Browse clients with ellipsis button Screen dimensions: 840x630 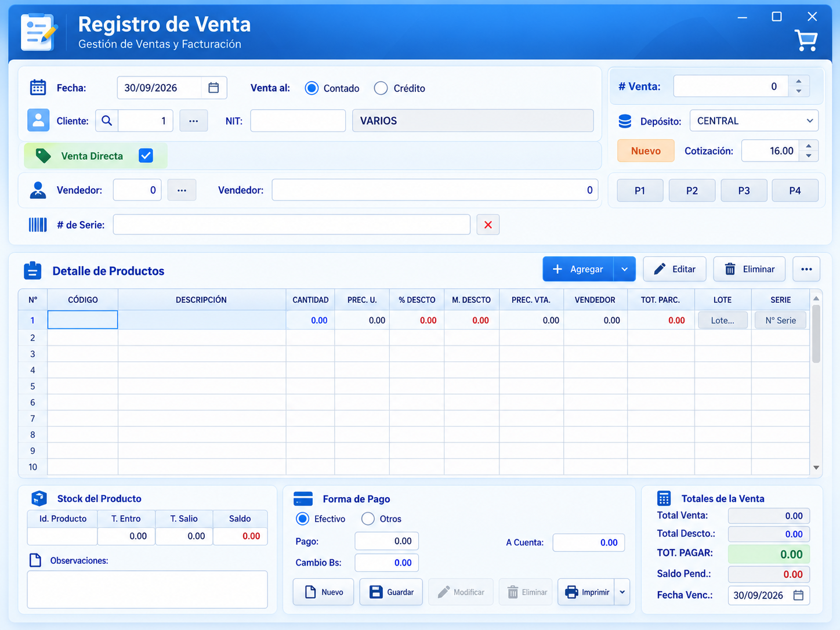point(194,121)
